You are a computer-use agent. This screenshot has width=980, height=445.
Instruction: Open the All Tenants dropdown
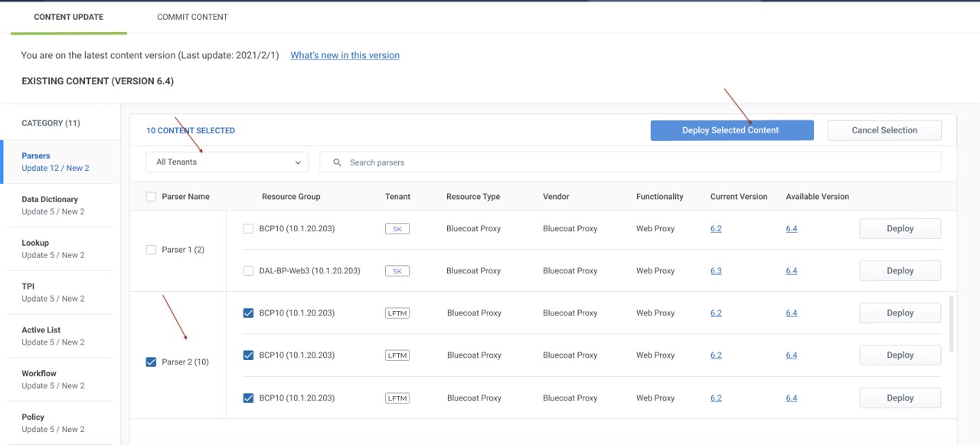coord(227,162)
